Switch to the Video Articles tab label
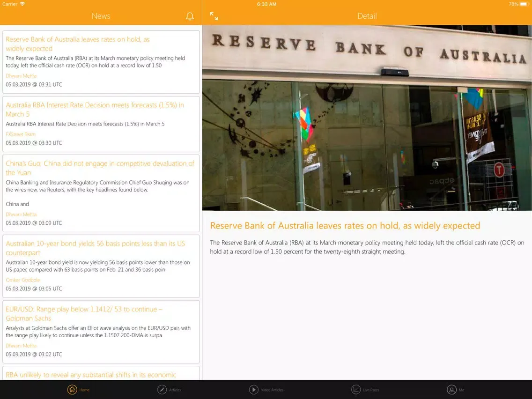The image size is (532, 399). click(x=272, y=390)
